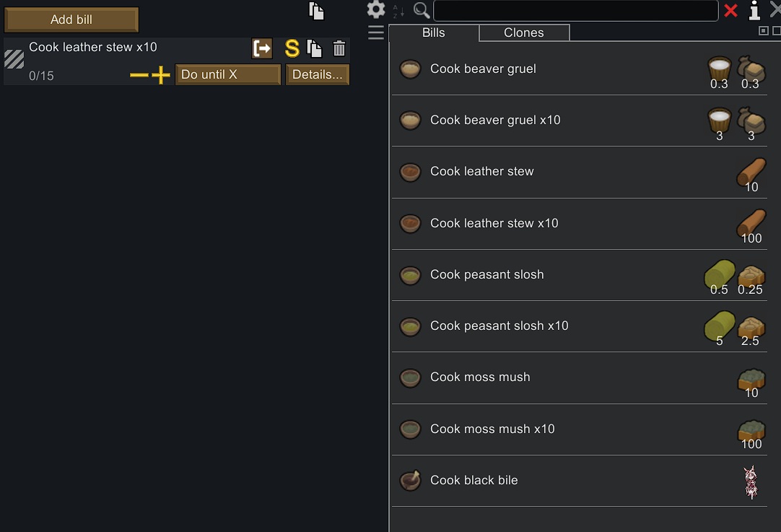Viewport: 781px width, 532px height.
Task: Delete the Cook leather stew x10 bill
Action: pyautogui.click(x=339, y=49)
